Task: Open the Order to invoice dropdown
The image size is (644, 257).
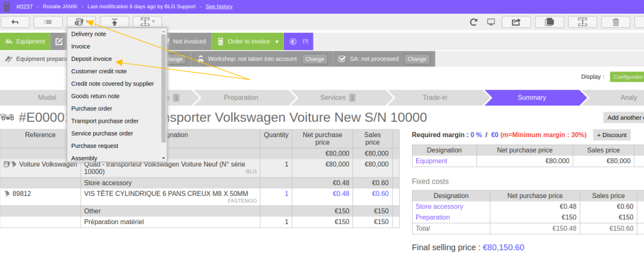Action: point(248,42)
